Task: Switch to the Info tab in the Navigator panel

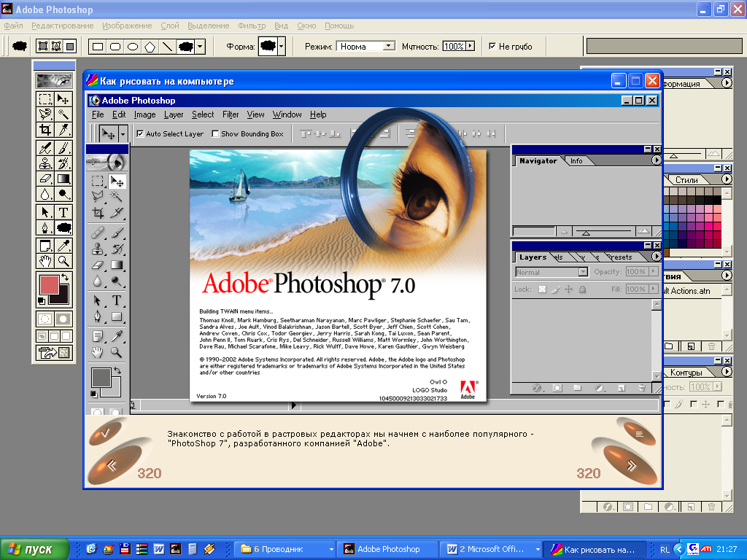Action: pyautogui.click(x=576, y=161)
